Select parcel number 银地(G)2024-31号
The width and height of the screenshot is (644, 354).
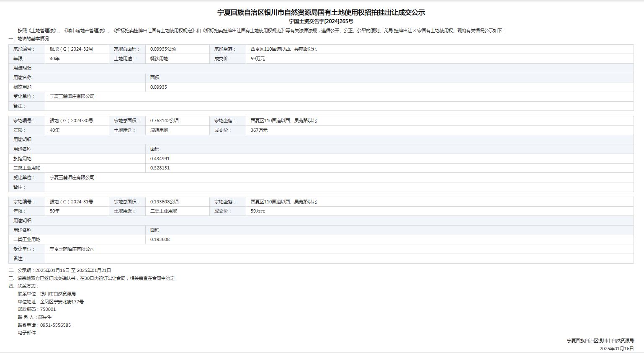tap(72, 202)
